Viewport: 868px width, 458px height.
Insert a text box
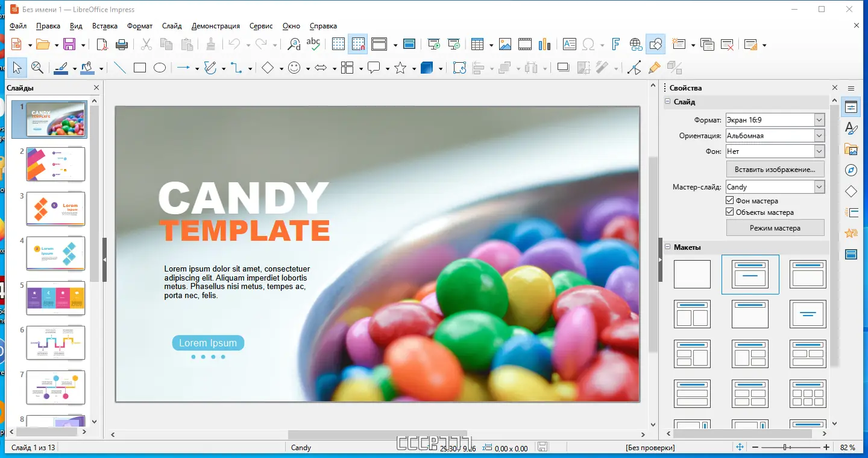[x=569, y=44]
